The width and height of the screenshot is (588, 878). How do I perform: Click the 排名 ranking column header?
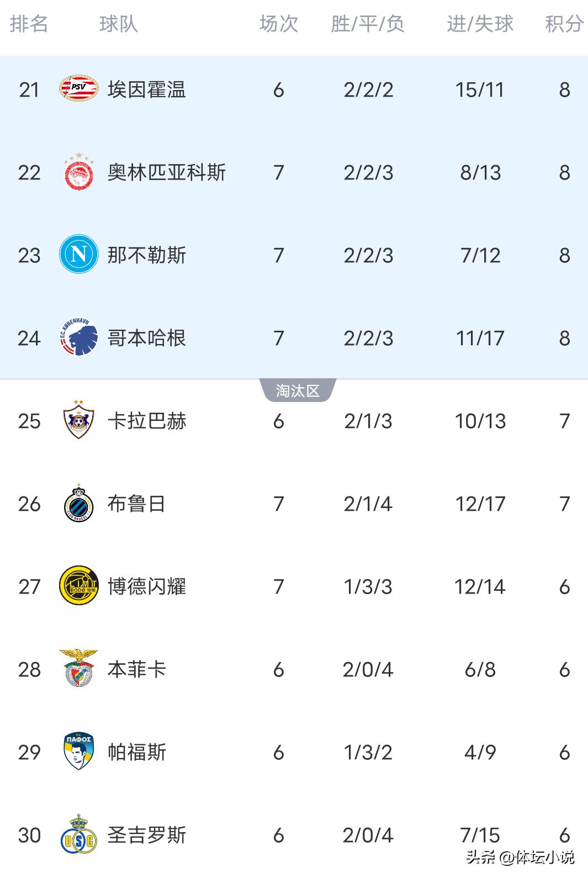point(29,24)
